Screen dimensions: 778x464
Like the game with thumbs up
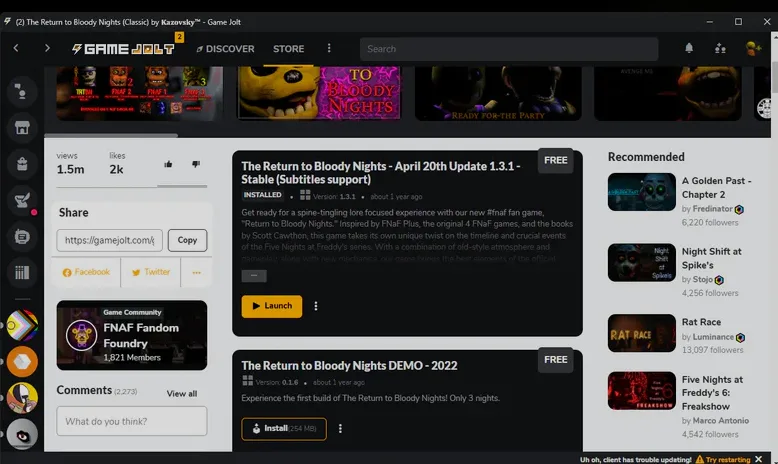pos(168,164)
